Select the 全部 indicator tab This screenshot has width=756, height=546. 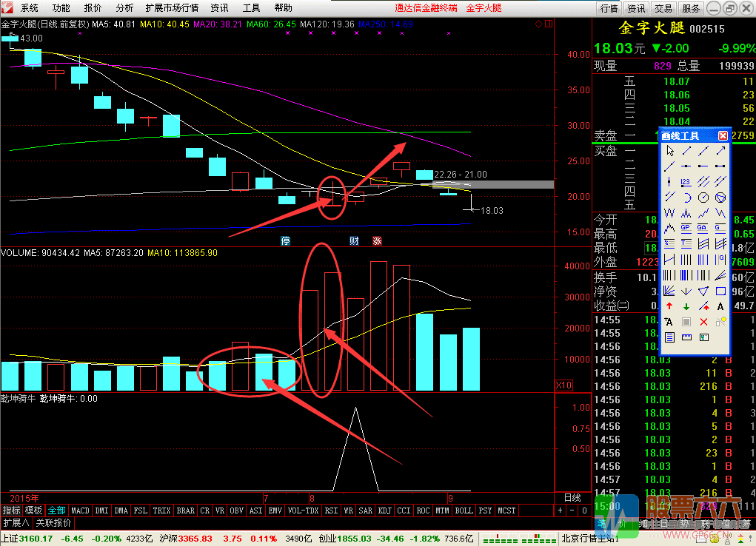tap(56, 510)
